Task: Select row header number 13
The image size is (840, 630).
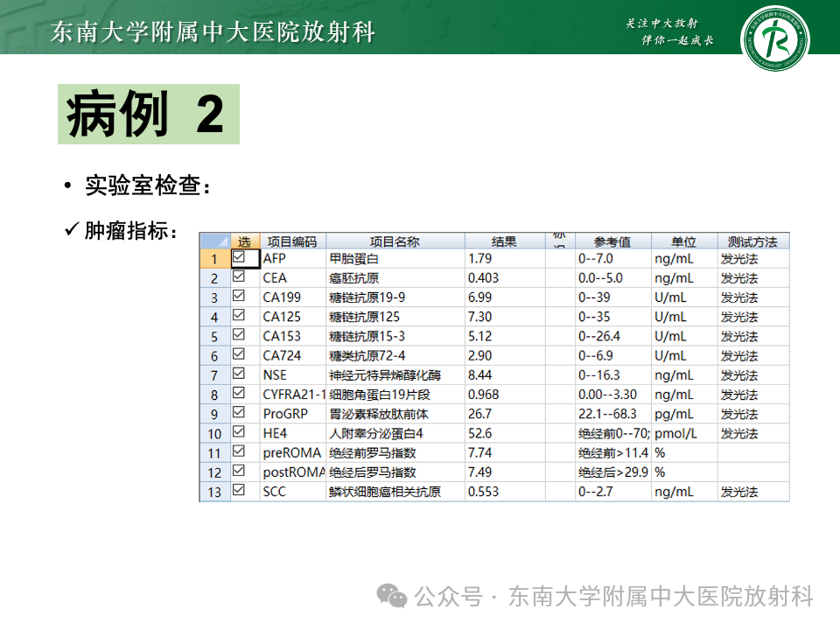Action: pyautogui.click(x=215, y=492)
